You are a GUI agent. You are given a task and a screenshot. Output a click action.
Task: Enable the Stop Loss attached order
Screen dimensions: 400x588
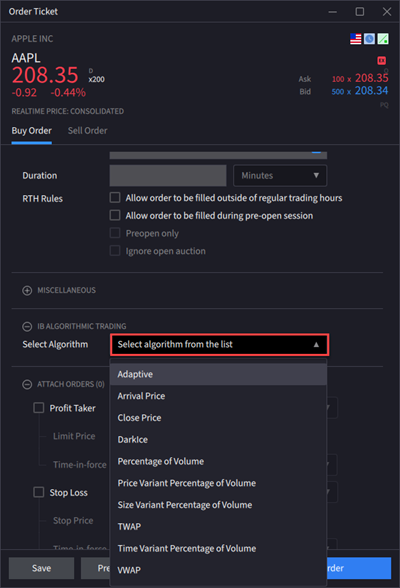click(39, 492)
